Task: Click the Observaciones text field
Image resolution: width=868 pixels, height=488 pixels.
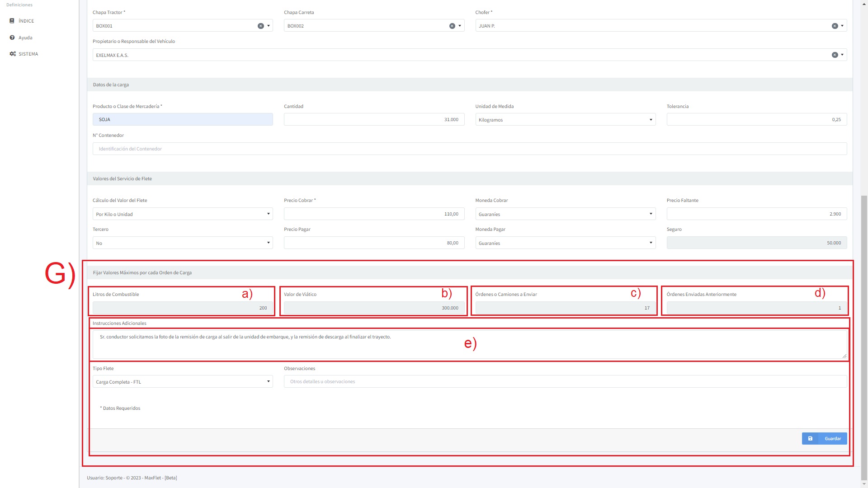Action: [x=565, y=381]
